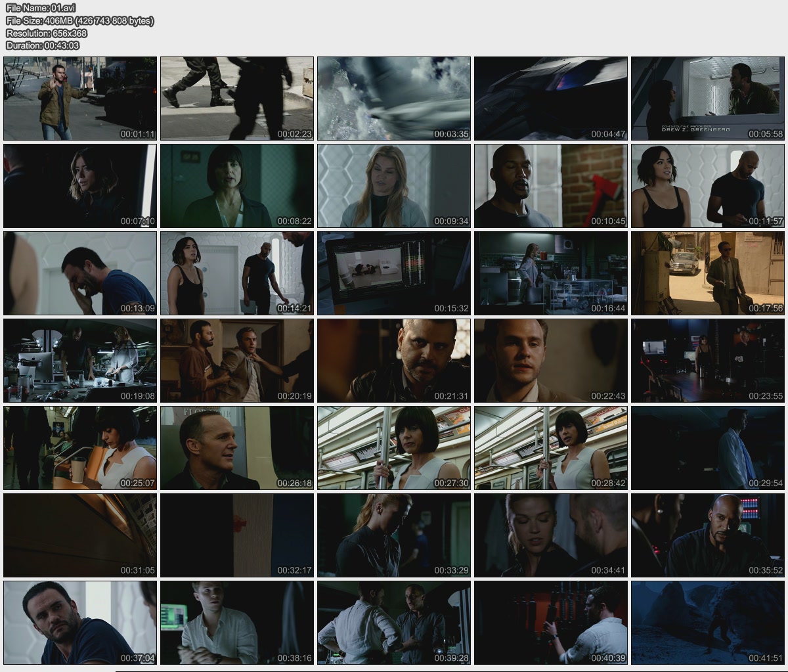The width and height of the screenshot is (788, 672).
Task: Select the desert street frame at 00:17:56
Action: (708, 273)
